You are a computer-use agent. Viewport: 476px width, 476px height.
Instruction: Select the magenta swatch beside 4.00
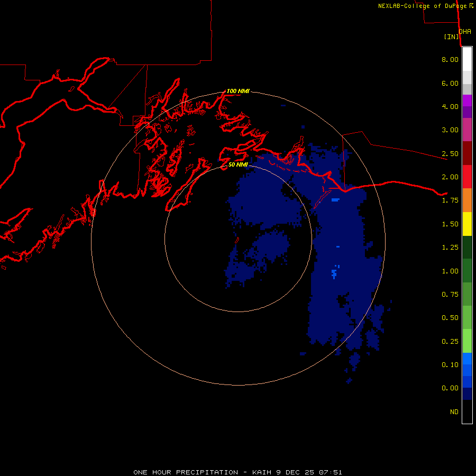click(467, 100)
